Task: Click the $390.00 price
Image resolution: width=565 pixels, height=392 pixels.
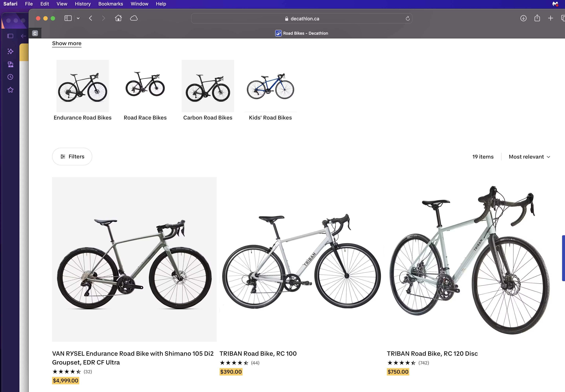Action: pos(231,372)
